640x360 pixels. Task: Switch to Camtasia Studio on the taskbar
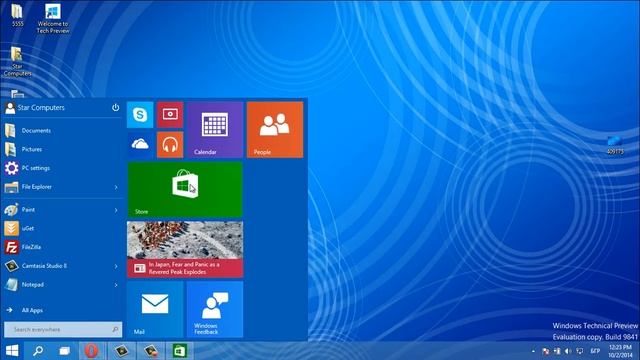coord(122,351)
